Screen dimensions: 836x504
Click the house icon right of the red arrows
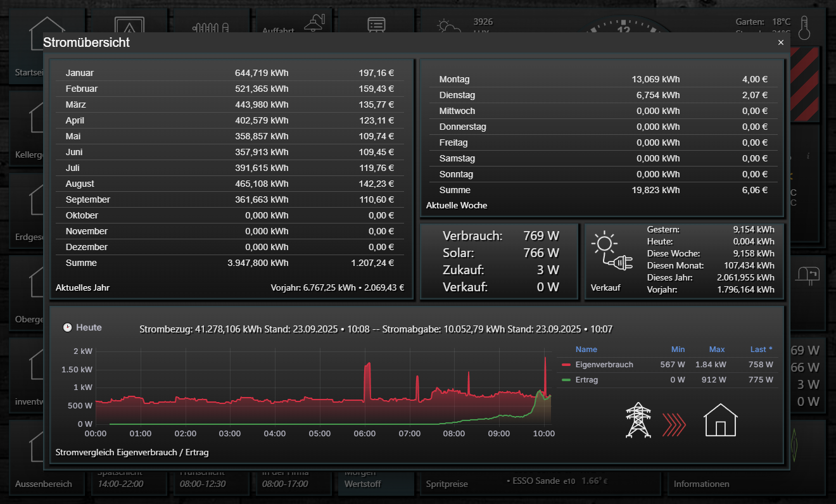[x=721, y=420]
